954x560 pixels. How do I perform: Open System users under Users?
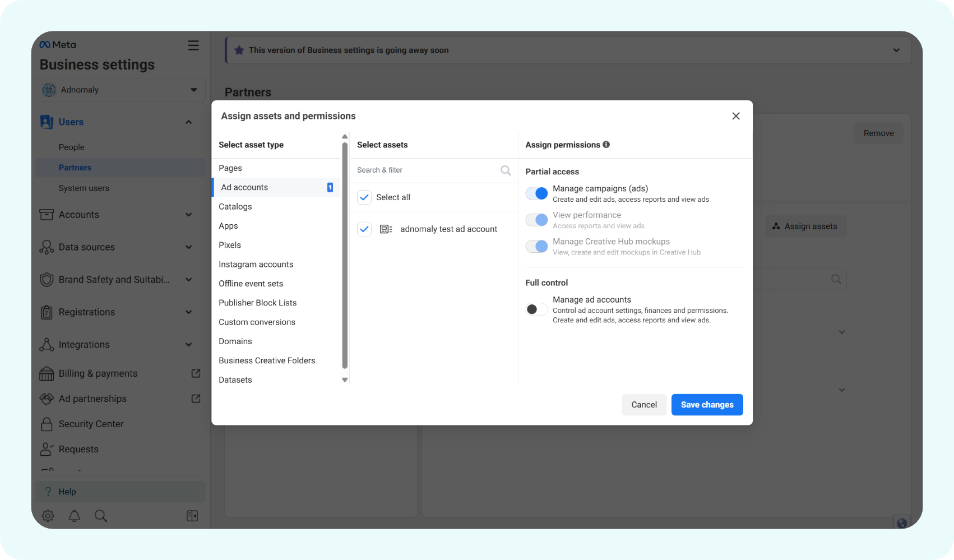coord(84,188)
